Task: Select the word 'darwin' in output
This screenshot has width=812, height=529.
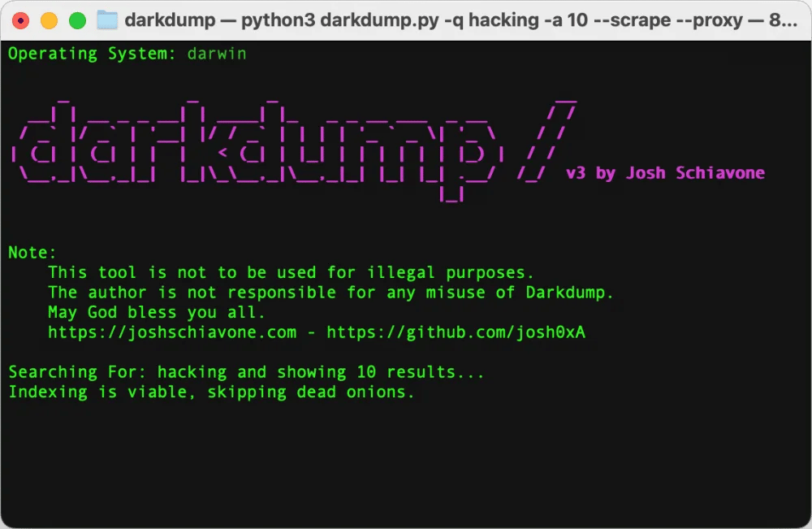Action: pos(217,54)
